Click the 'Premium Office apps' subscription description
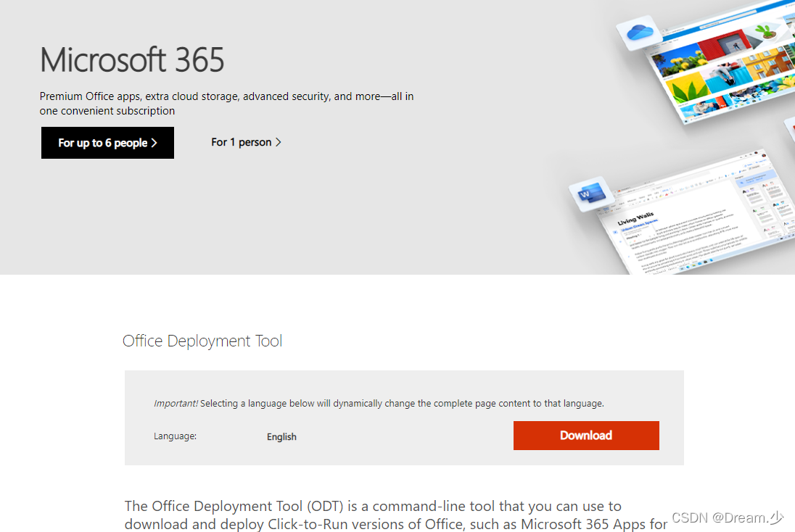 coord(226,104)
